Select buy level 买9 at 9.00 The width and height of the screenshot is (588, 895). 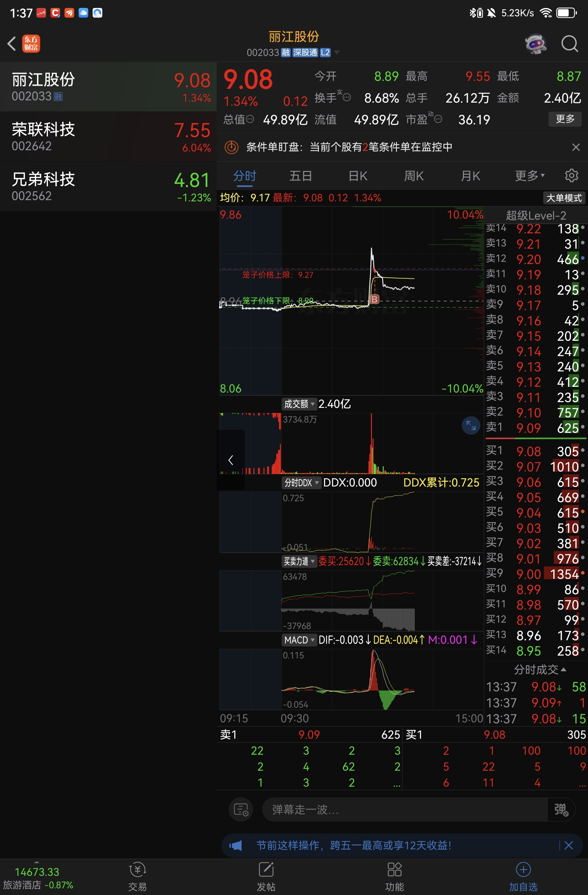tap(536, 574)
